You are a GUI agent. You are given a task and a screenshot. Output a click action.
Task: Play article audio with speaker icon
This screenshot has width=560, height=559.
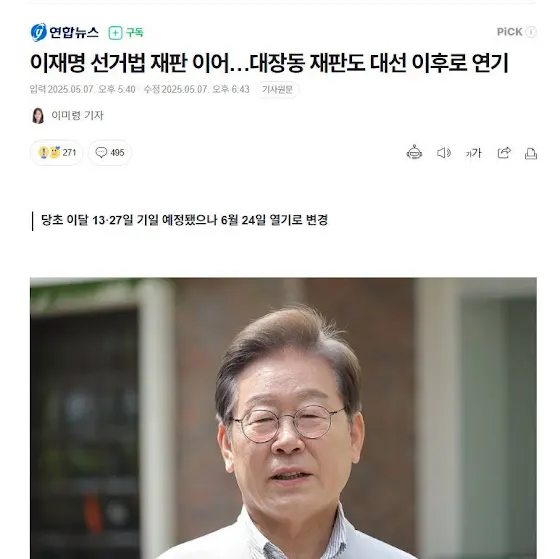click(x=444, y=153)
